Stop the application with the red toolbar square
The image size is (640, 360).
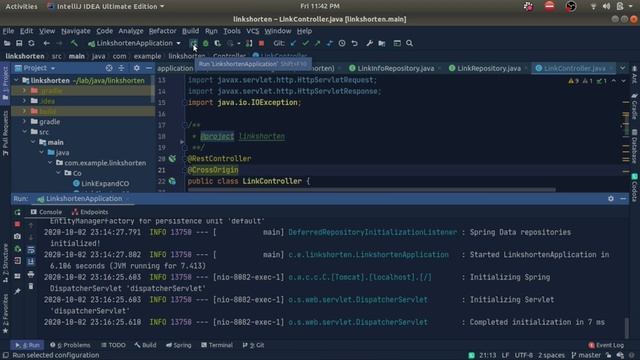[261, 43]
